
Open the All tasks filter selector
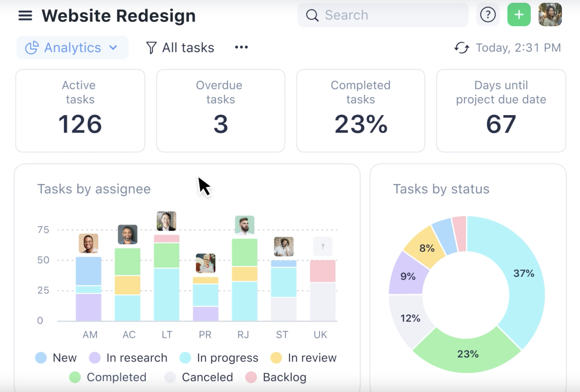(x=188, y=48)
